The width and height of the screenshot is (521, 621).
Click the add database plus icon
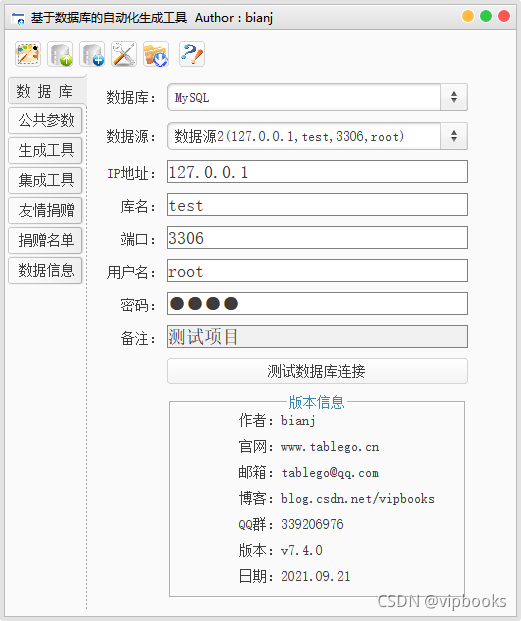[x=92, y=54]
